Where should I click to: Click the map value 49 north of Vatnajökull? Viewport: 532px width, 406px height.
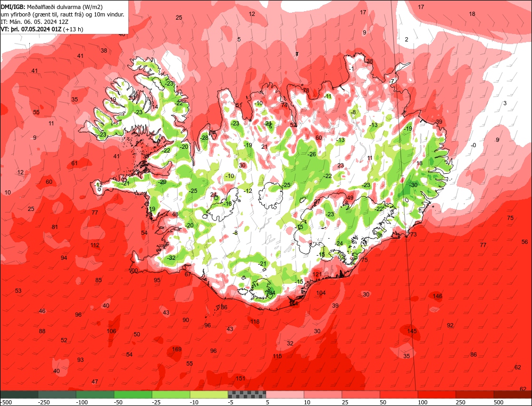(x=350, y=198)
